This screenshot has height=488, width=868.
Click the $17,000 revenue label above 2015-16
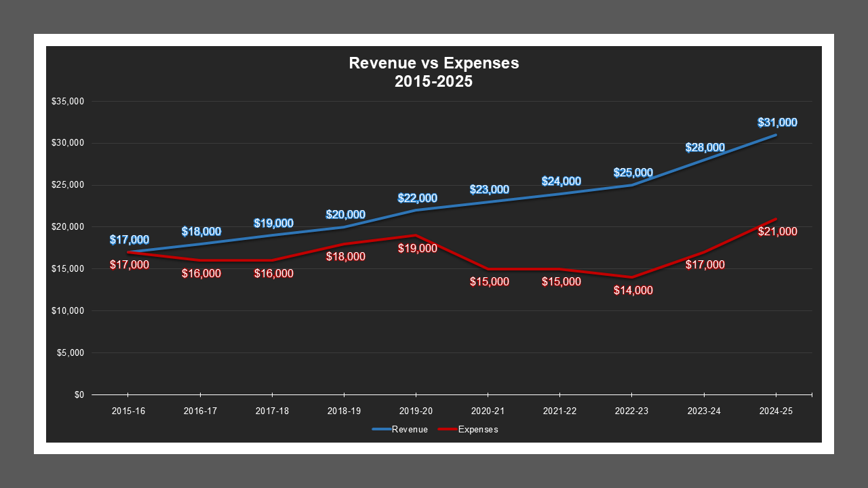[x=129, y=239]
